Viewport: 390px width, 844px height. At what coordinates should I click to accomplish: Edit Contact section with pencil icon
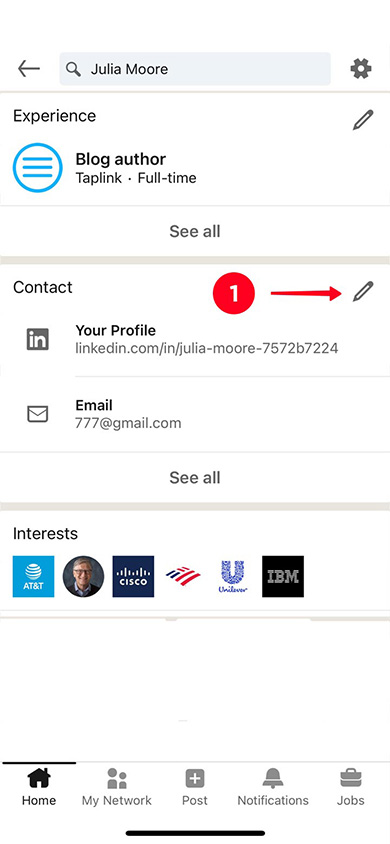pyautogui.click(x=363, y=291)
